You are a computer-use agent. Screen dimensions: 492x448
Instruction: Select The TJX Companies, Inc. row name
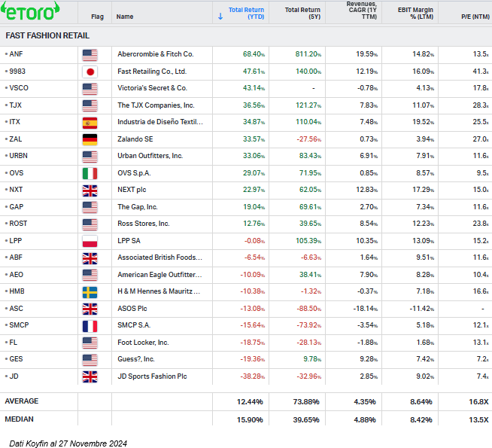click(156, 105)
